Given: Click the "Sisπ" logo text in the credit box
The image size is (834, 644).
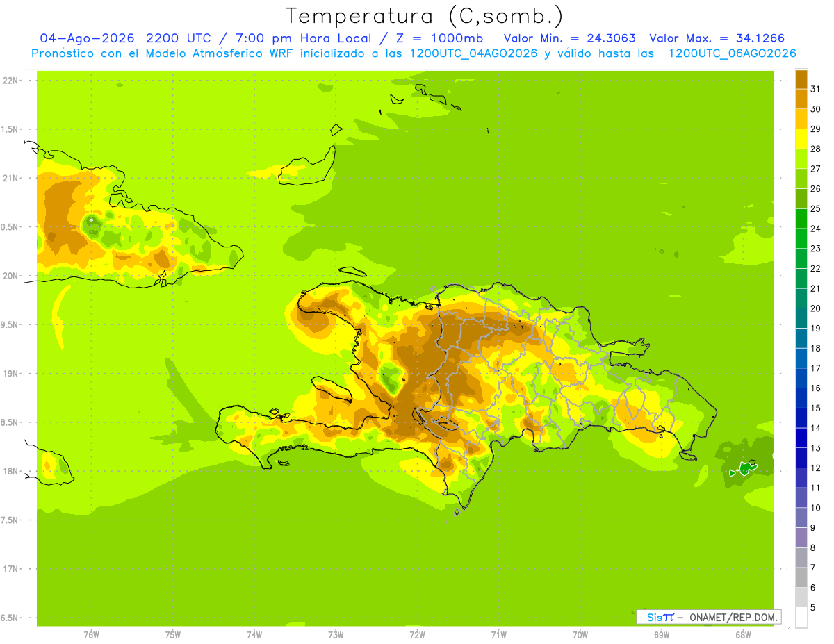Looking at the screenshot, I should [660, 617].
